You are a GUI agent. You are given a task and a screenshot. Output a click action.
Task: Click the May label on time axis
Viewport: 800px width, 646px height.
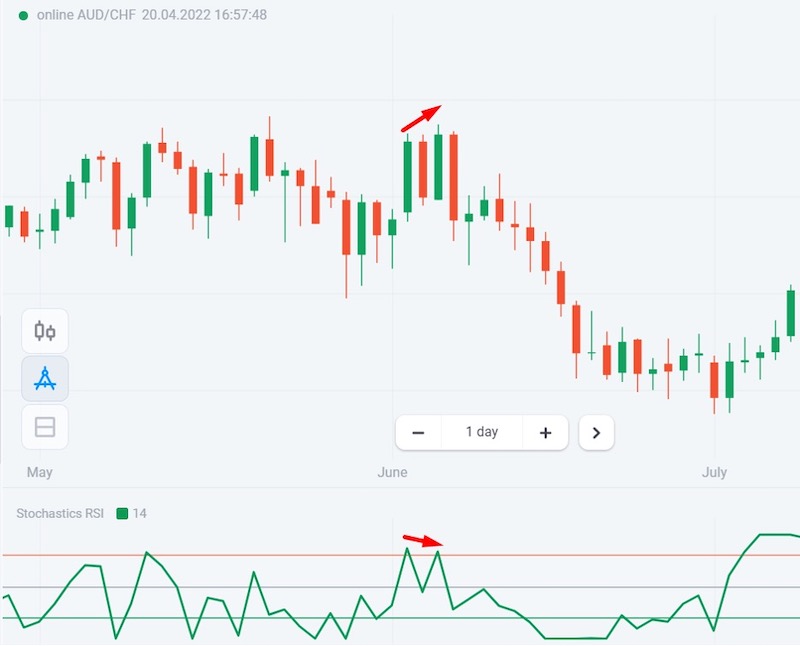coord(39,472)
